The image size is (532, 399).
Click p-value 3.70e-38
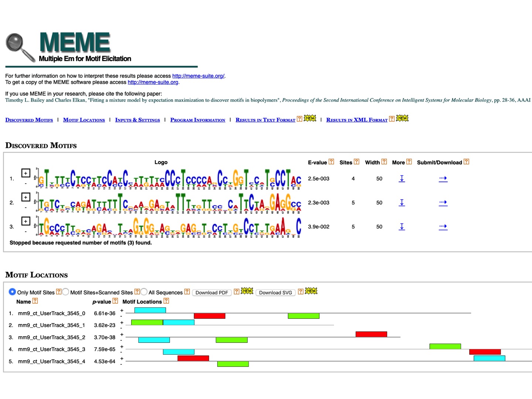(x=105, y=337)
